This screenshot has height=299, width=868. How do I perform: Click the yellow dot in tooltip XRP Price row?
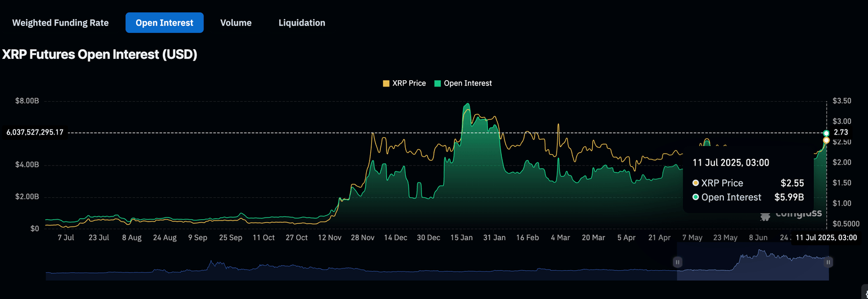tap(696, 183)
